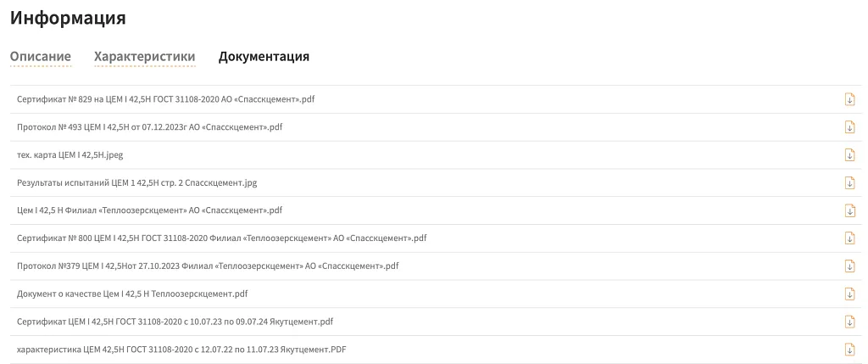The width and height of the screenshot is (868, 364).
Task: Download Сертификат № 800 file icon
Action: pos(849,238)
